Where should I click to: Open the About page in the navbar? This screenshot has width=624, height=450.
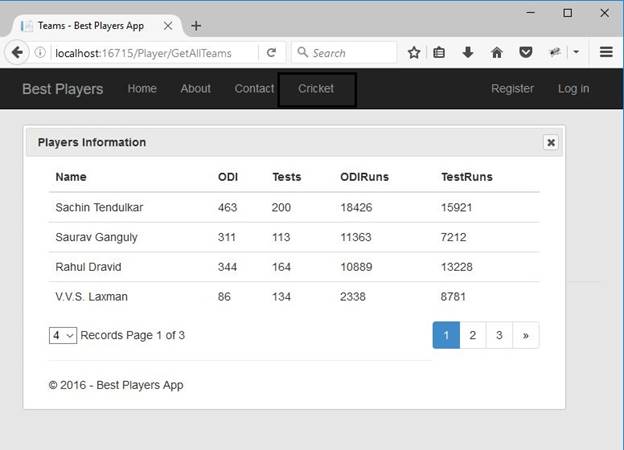195,89
